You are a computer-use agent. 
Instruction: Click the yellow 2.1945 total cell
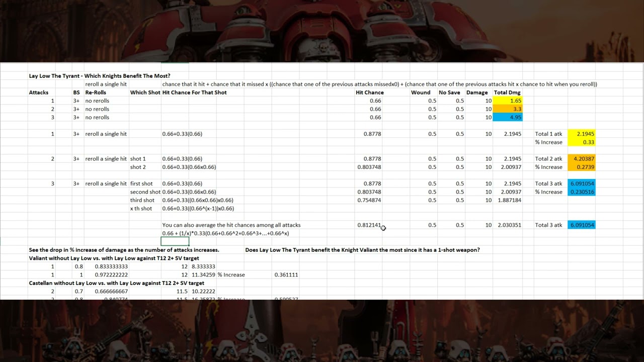click(582, 134)
